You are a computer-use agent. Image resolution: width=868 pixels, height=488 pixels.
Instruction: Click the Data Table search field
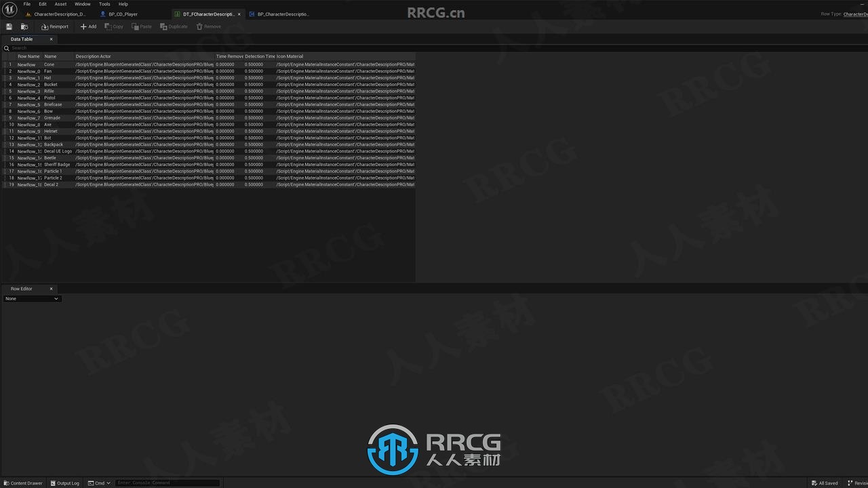point(434,48)
